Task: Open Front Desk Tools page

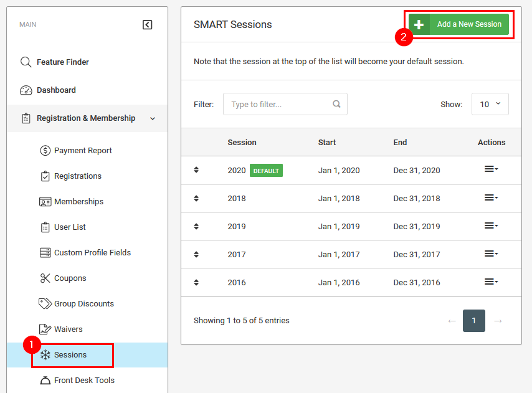Action: (84, 381)
